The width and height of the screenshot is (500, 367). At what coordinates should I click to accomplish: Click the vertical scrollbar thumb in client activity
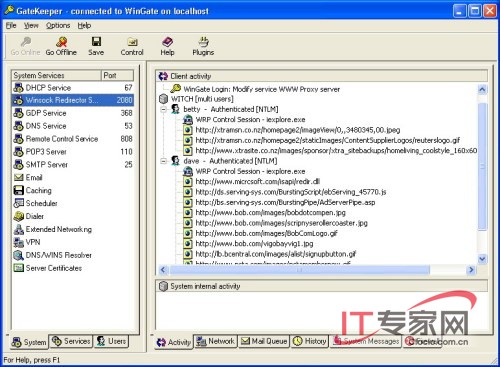pyautogui.click(x=482, y=166)
